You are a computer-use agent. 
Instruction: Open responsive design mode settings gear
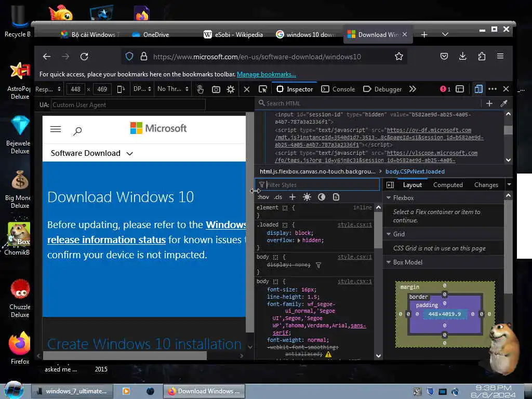point(231,89)
